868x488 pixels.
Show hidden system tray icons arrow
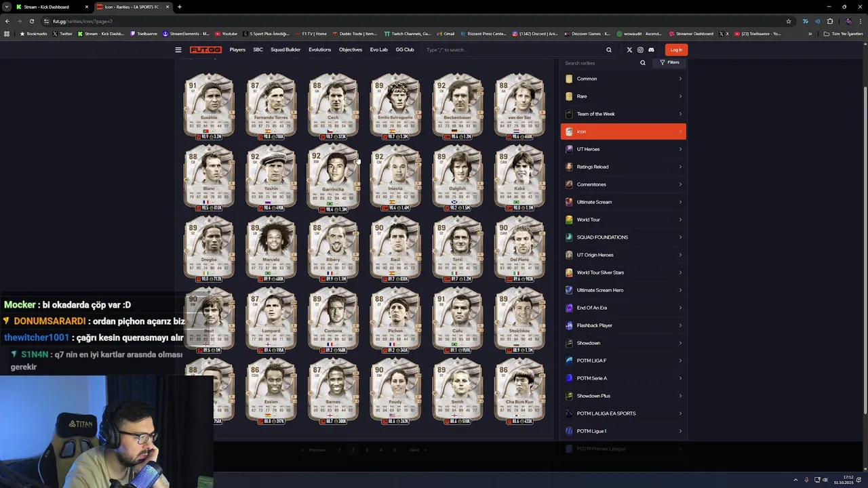click(795, 480)
